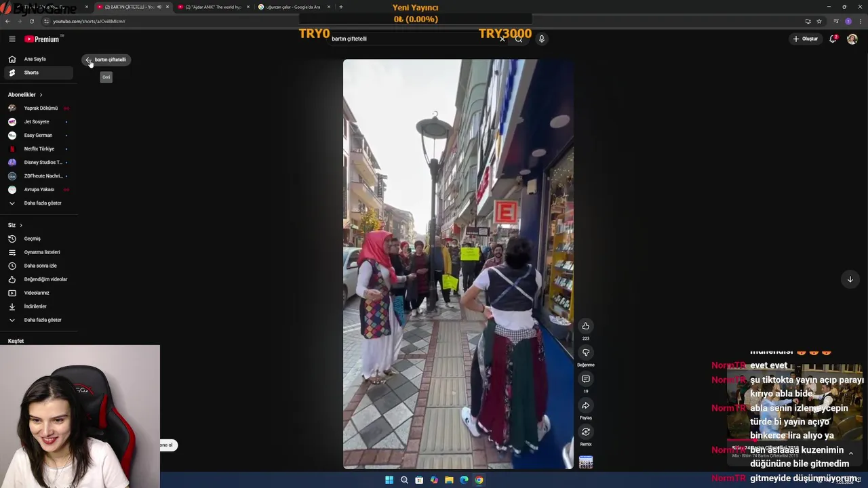
Task: Open the YouTube account avatar menu
Action: point(852,39)
